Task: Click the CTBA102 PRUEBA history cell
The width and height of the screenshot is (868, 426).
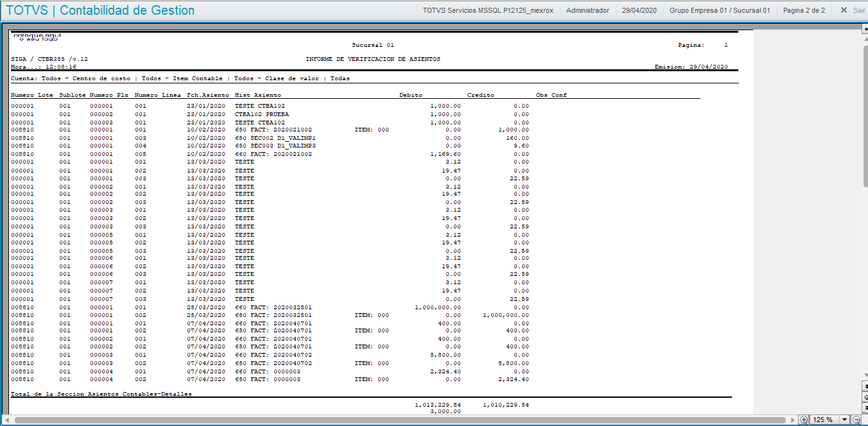Action: (262, 114)
